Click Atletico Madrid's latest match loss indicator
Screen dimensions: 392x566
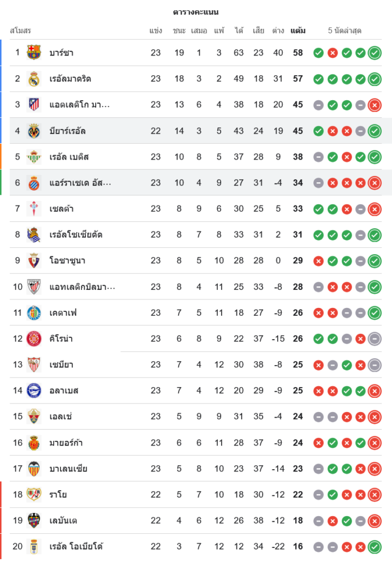(x=374, y=105)
